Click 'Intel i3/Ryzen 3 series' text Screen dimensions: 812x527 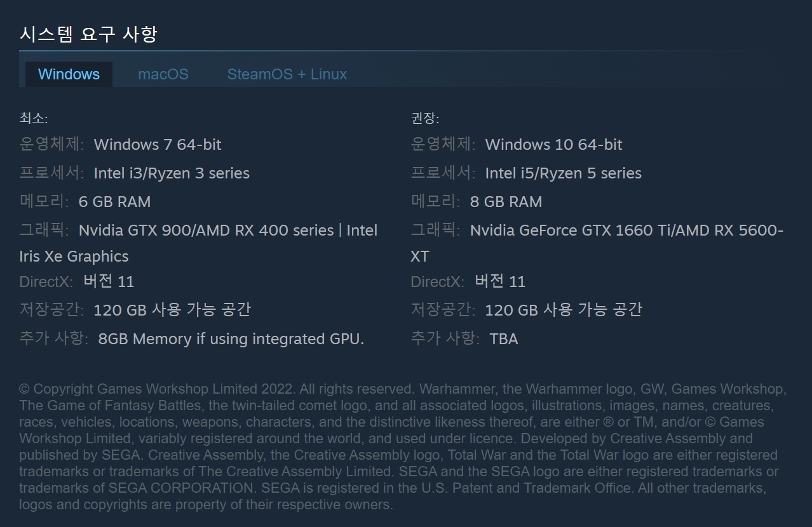click(x=172, y=173)
